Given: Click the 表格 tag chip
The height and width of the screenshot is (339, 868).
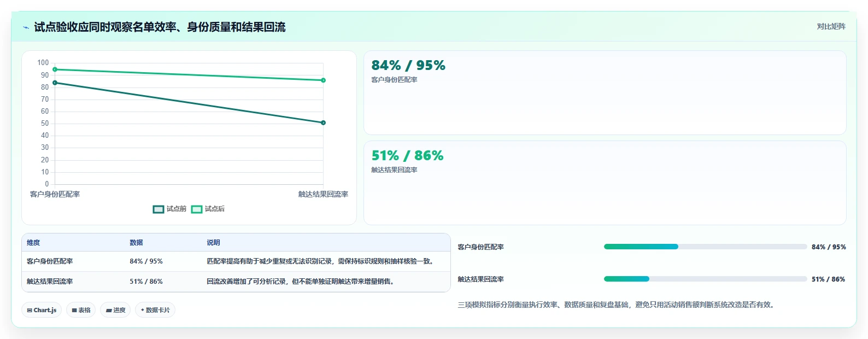Looking at the screenshot, I should [81, 310].
